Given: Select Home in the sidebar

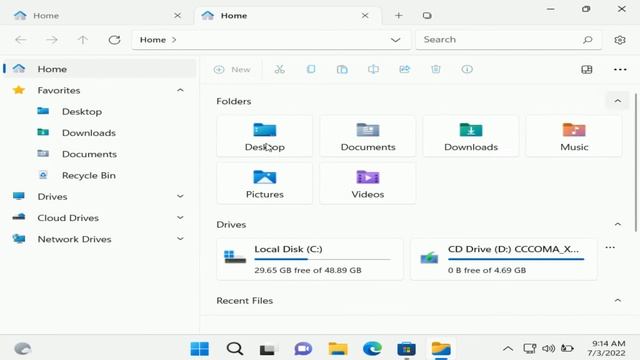Looking at the screenshot, I should click(100, 69).
